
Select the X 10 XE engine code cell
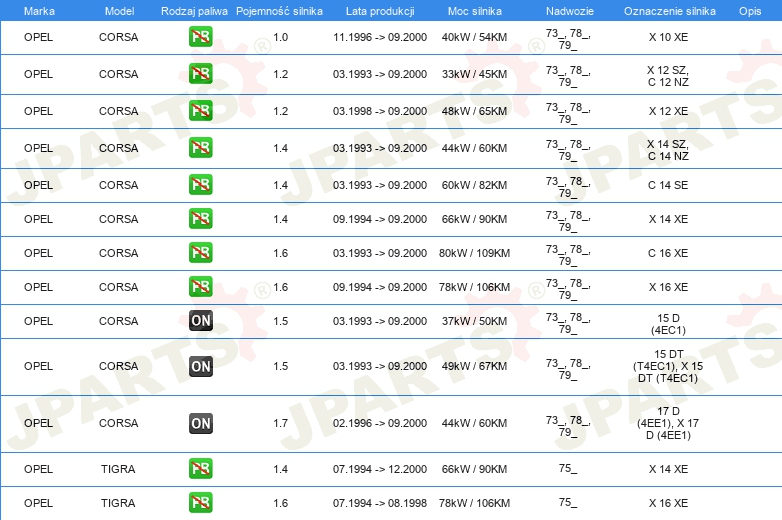tap(668, 37)
